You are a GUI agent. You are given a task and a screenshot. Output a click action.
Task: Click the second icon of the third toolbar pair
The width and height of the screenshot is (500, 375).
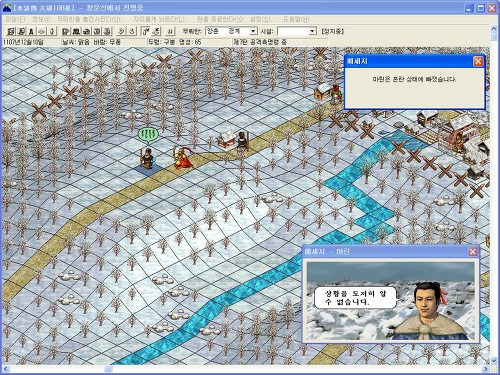point(132,31)
